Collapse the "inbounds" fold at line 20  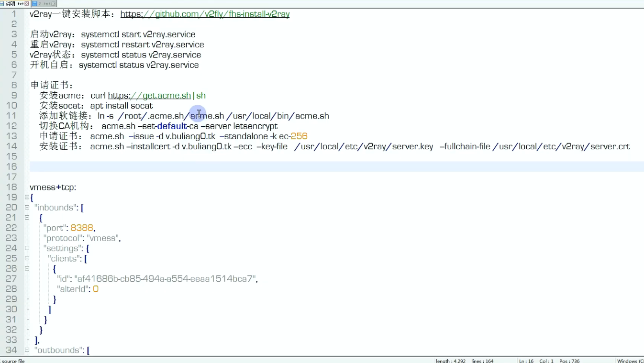[x=27, y=208]
